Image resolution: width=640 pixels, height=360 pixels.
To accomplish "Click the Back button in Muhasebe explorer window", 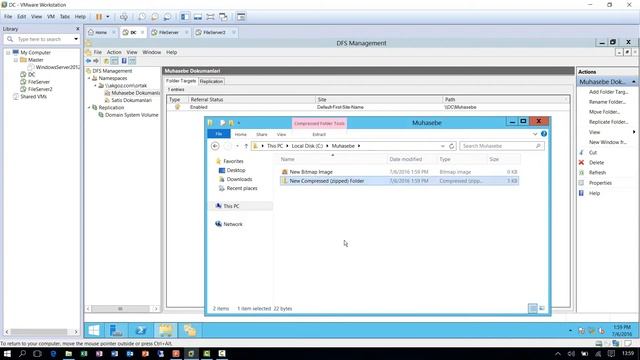I will pos(215,146).
